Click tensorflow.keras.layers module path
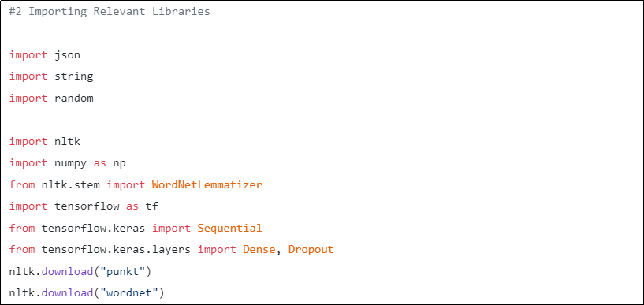644x305 pixels. (116, 250)
